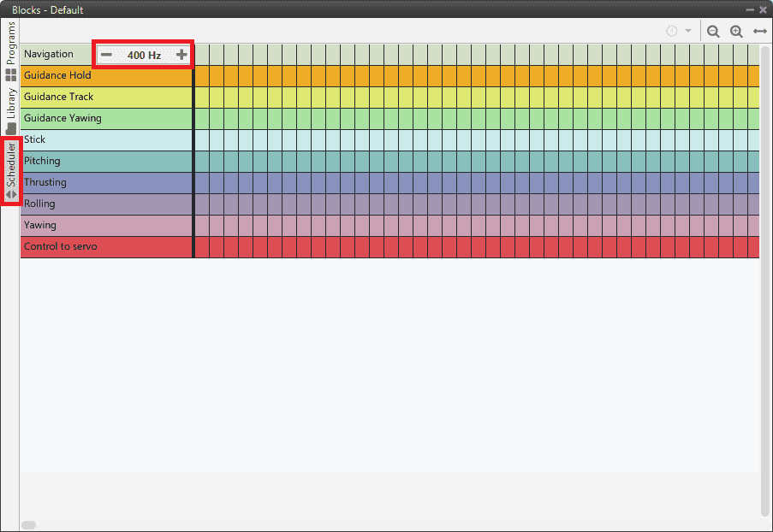Open the Library side tab
Viewport: 773px width, 532px height.
pos(10,111)
